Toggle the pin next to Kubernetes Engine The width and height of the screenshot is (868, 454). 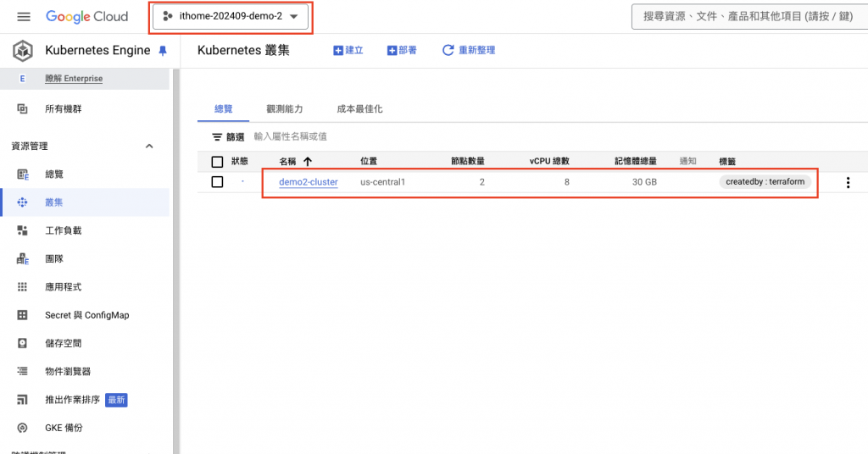pyautogui.click(x=163, y=51)
